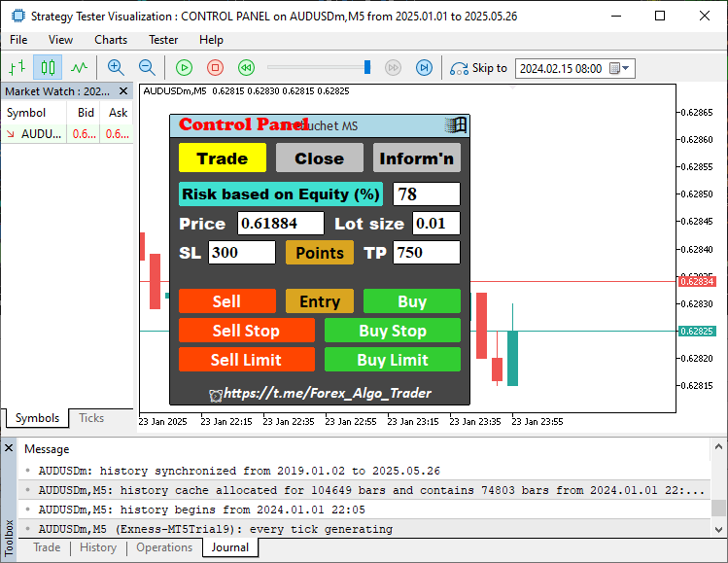Zoom in on the chart

116,68
